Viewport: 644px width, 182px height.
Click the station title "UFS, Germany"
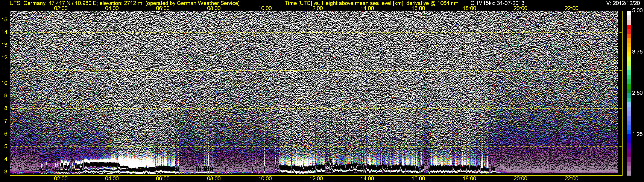(27, 3)
